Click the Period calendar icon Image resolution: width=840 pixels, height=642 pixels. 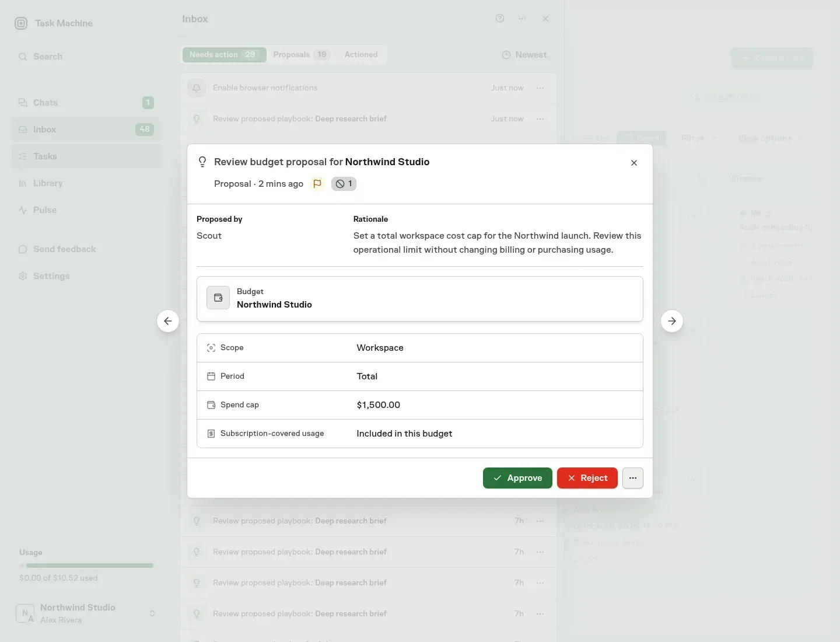point(211,376)
